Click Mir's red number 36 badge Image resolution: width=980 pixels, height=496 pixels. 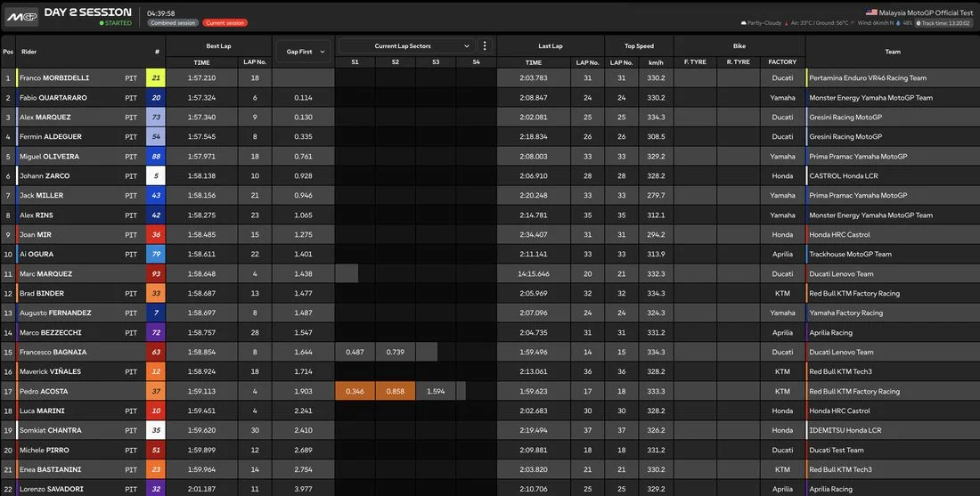(x=156, y=235)
